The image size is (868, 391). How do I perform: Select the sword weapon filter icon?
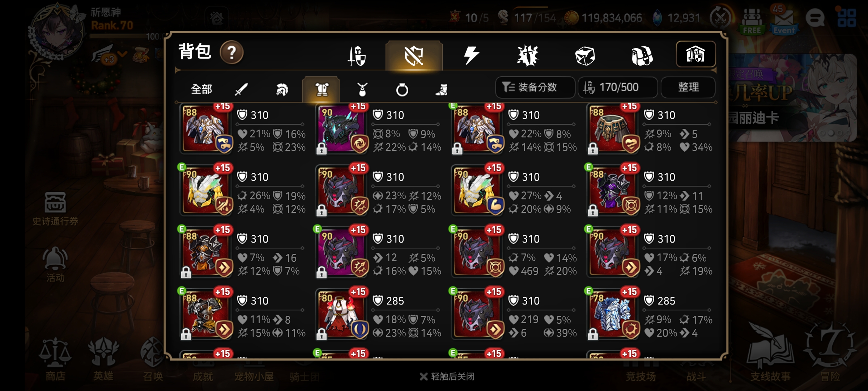(x=241, y=89)
